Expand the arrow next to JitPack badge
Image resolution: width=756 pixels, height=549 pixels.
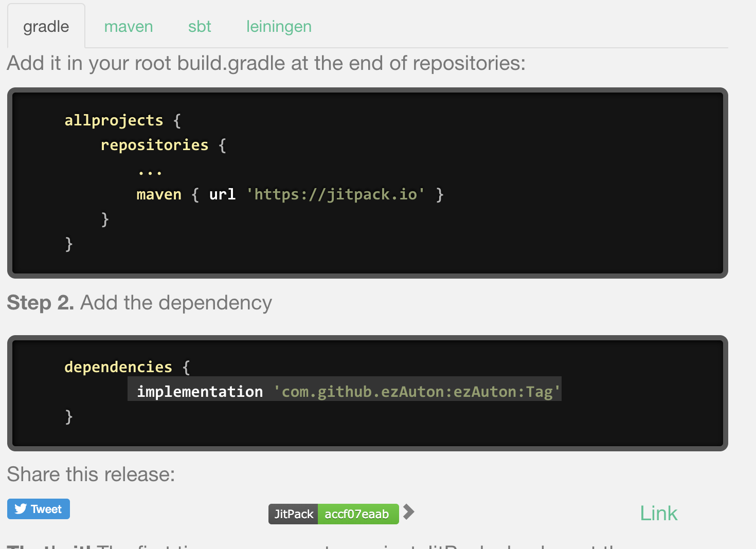click(409, 512)
